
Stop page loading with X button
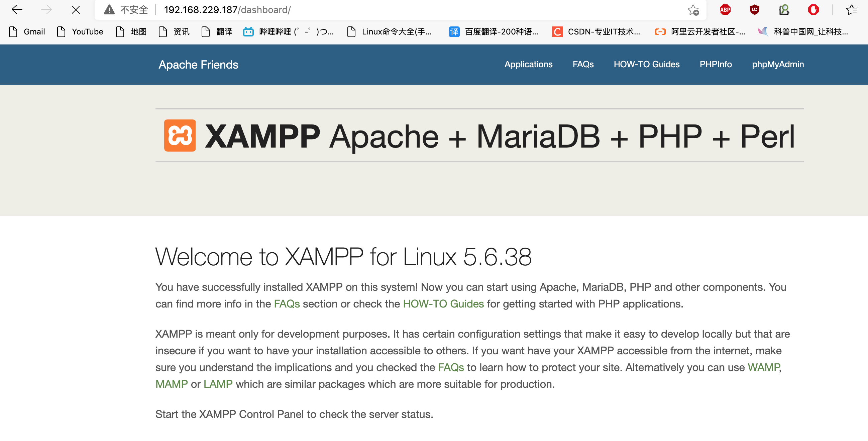point(76,10)
